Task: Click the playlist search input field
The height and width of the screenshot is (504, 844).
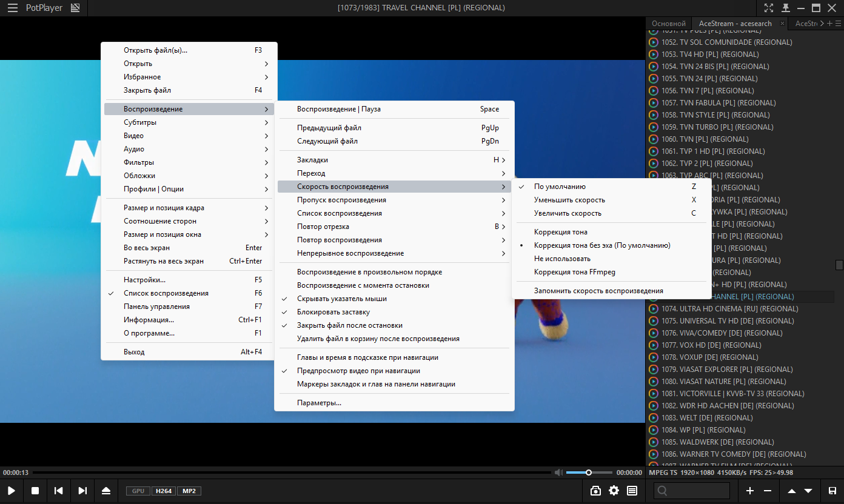Action: [692, 491]
